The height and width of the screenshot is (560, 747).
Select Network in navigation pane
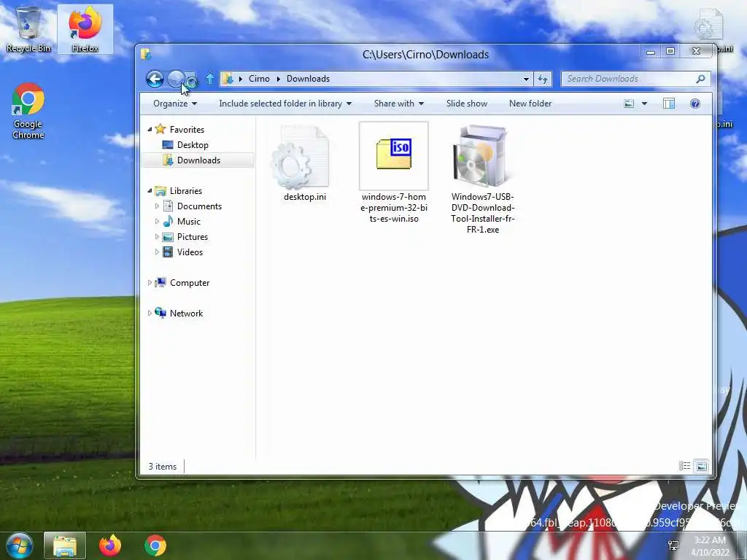point(179,313)
